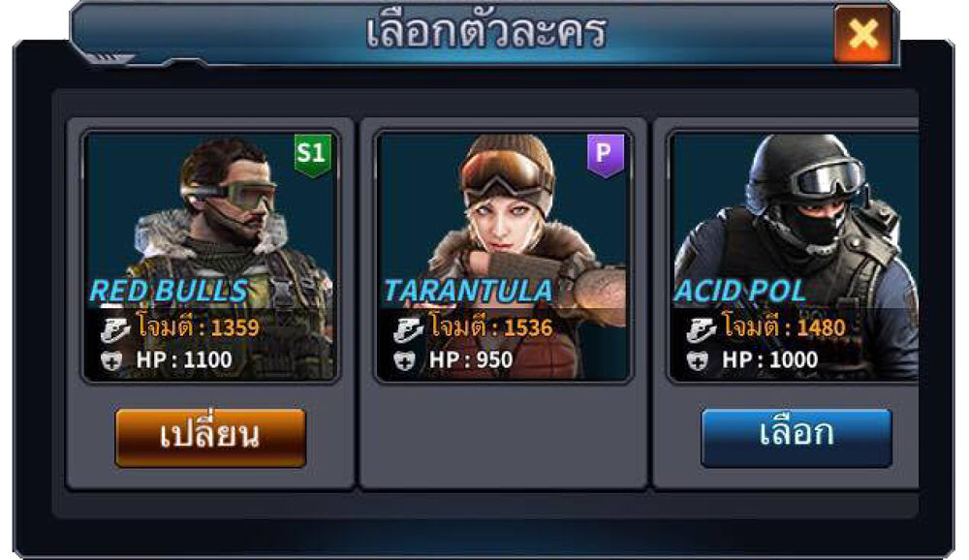Click the ACID POL name label

739,291
